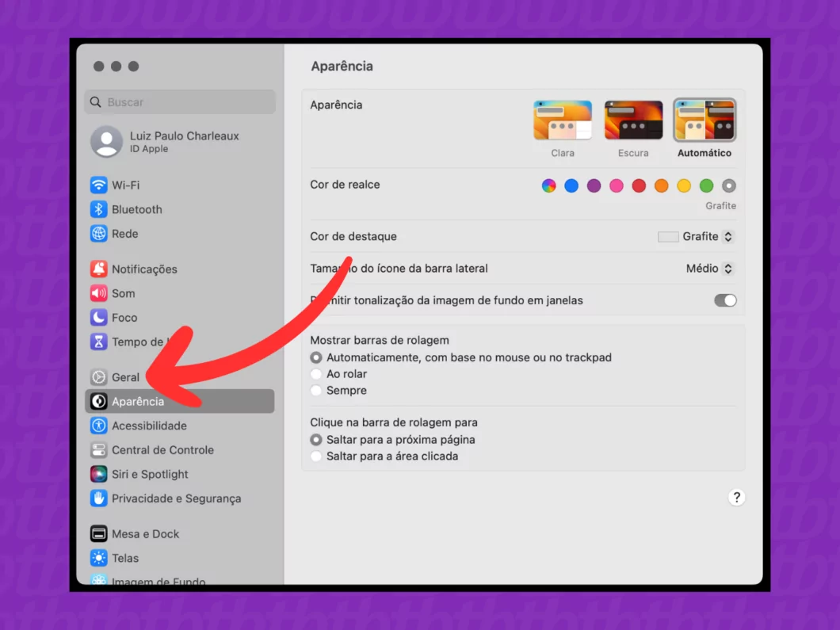Choose 'Saltar para a próxima página'
The width and height of the screenshot is (840, 630).
coord(316,440)
